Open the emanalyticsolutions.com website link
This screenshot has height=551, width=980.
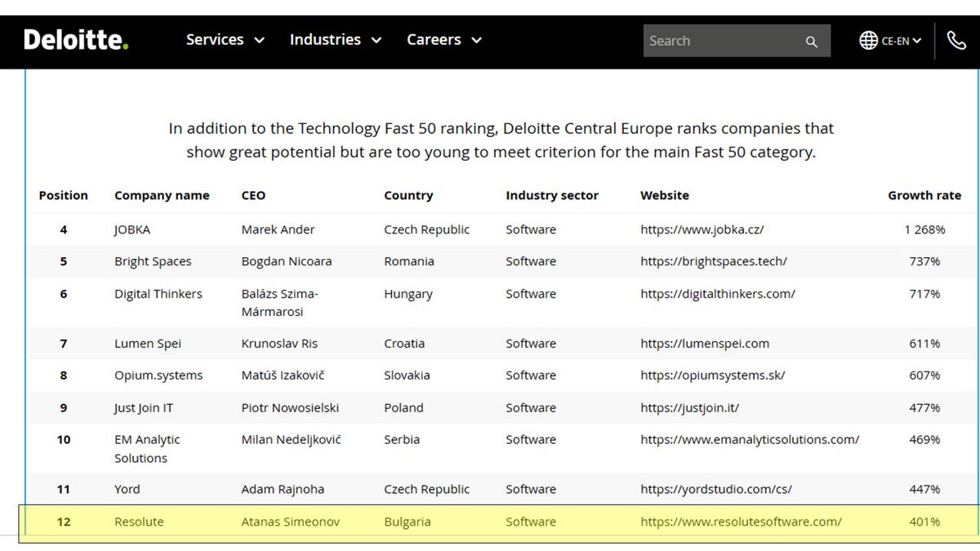pyautogui.click(x=750, y=440)
